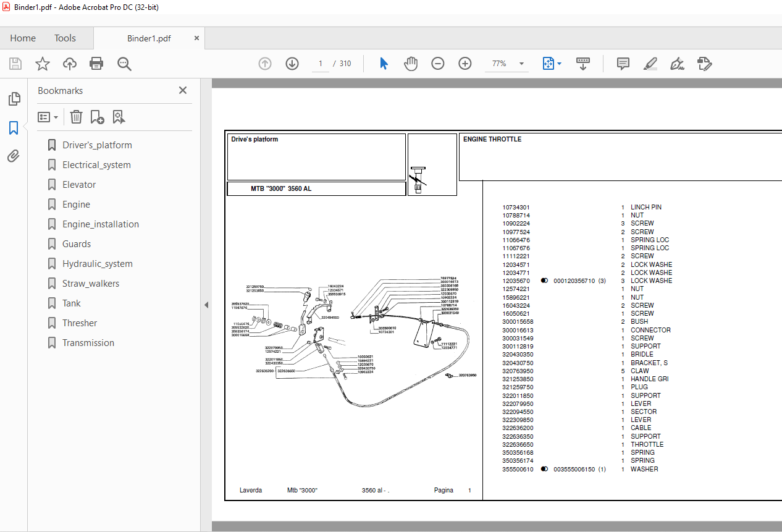Viewport: 782px width, 532px height.
Task: Go to previous page arrow
Action: 265,64
